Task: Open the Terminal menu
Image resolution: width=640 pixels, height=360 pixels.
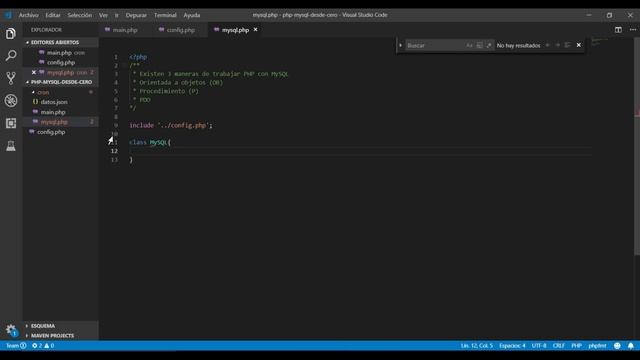Action: (x=165, y=15)
